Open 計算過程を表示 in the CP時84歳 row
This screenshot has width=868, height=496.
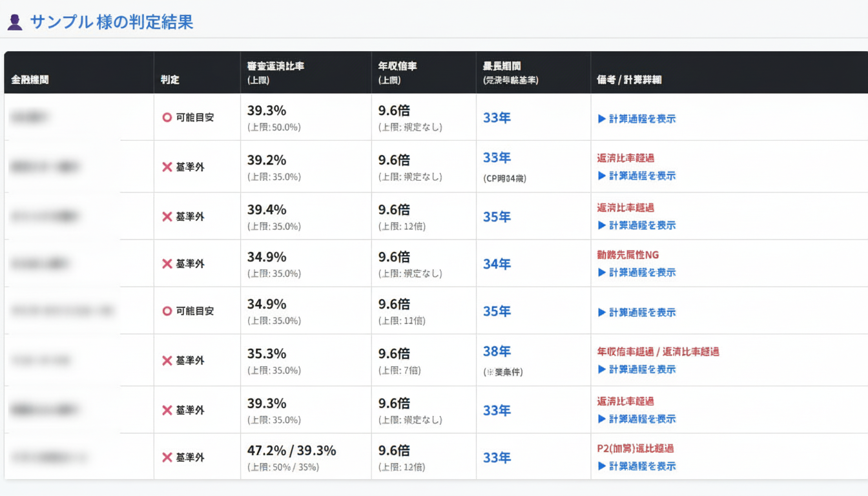pos(637,176)
